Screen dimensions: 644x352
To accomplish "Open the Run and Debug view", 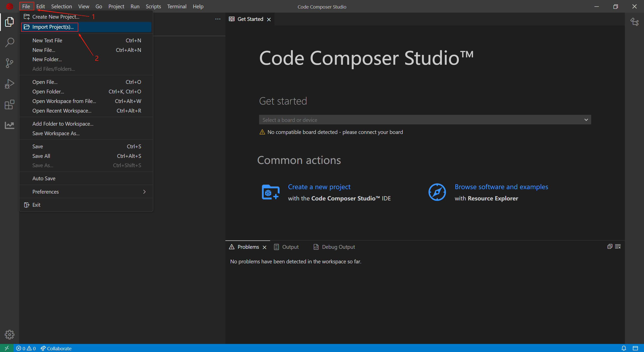I will point(9,84).
